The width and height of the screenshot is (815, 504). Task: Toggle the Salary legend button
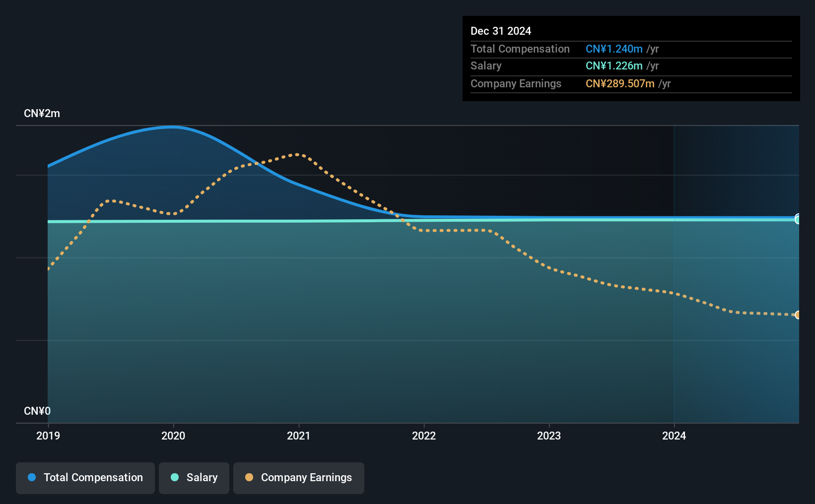coord(194,478)
